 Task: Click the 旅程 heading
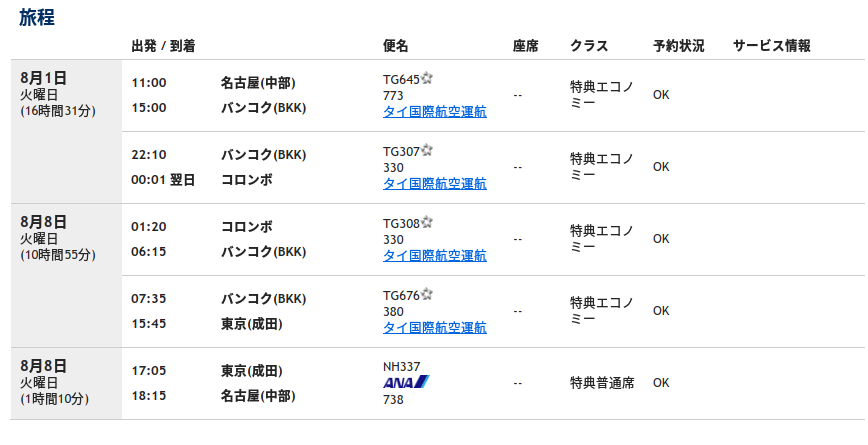pos(37,17)
